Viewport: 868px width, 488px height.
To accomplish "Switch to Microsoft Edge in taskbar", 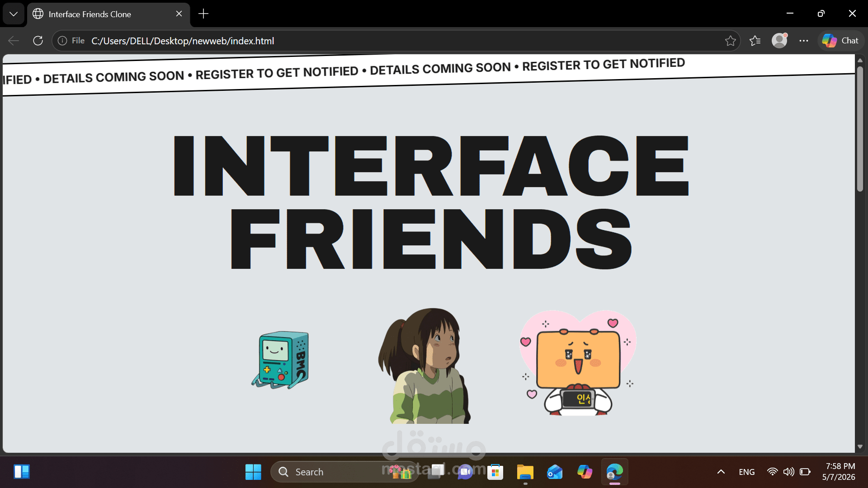I will point(614,472).
